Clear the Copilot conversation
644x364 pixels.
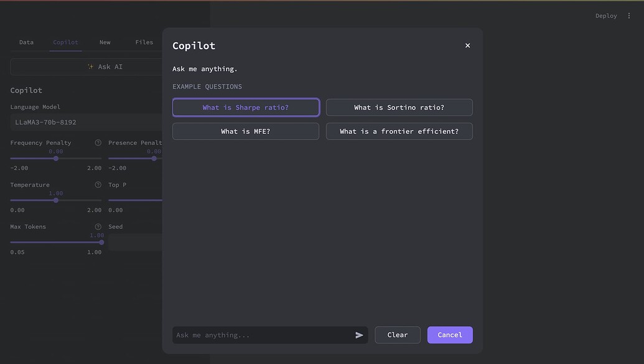(x=398, y=335)
